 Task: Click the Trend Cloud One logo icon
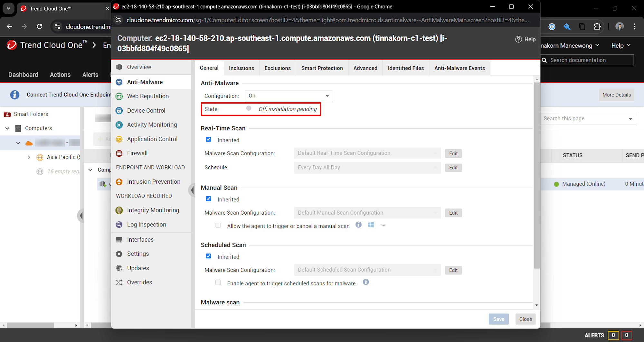click(x=12, y=45)
